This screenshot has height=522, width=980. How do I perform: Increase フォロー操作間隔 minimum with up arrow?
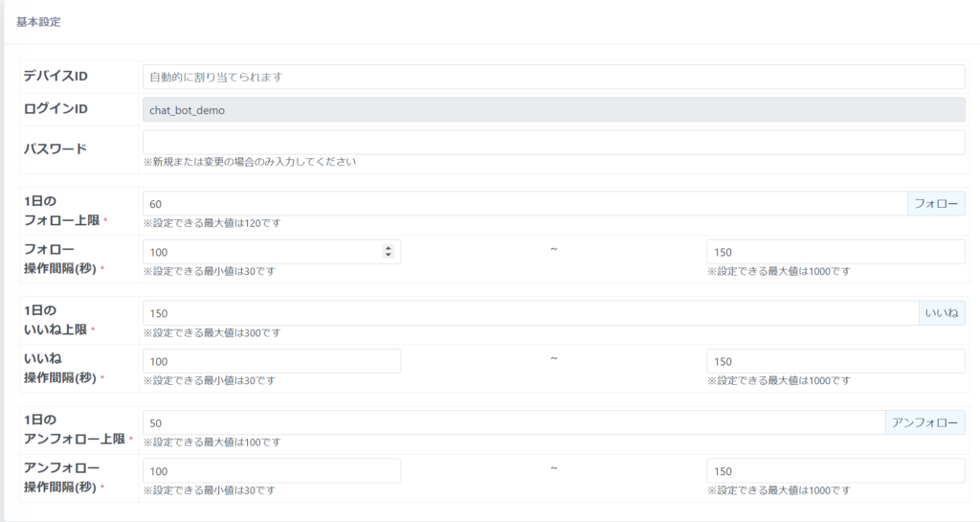[x=388, y=248]
